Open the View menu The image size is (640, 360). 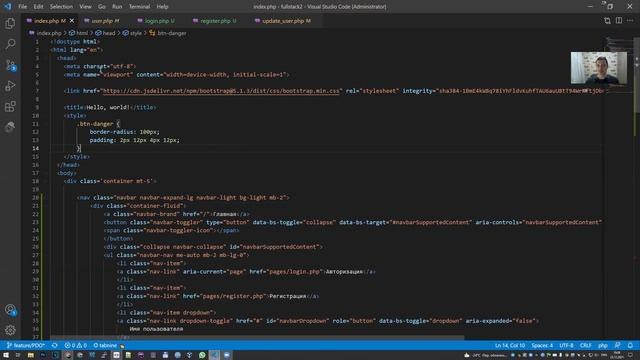[85, 7]
